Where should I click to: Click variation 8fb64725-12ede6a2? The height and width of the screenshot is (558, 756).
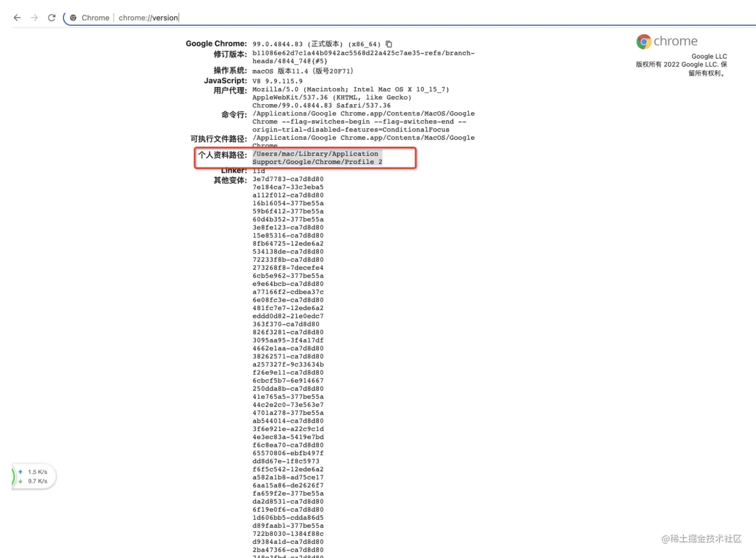tap(288, 243)
